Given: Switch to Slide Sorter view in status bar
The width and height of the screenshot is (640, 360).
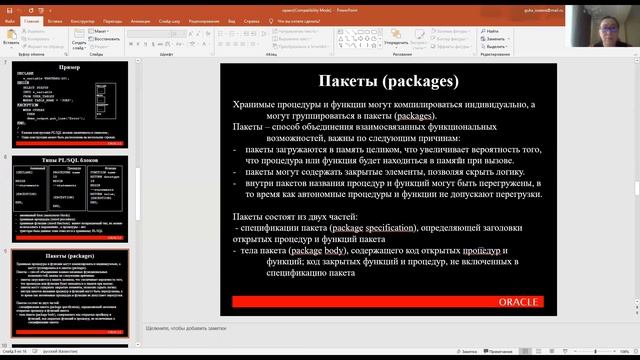Looking at the screenshot, I should [x=538, y=351].
